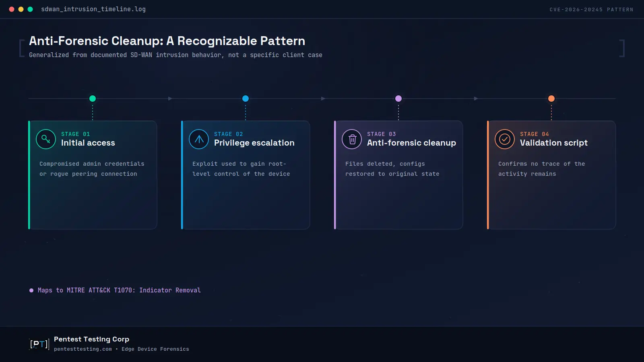644x362 pixels.
Task: Click the upward arrow Privilege escalation icon
Action: 199,139
